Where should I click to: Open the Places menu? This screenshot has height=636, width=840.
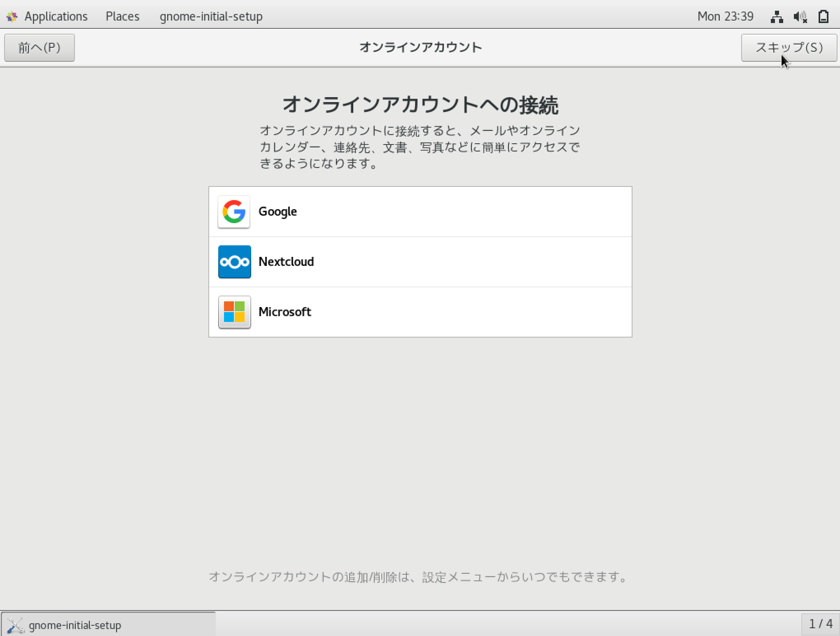(122, 16)
